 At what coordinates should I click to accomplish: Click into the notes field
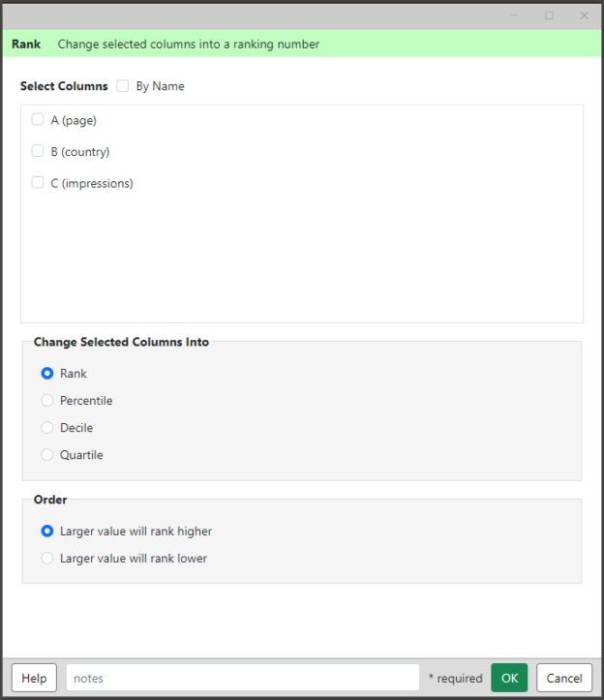243,678
